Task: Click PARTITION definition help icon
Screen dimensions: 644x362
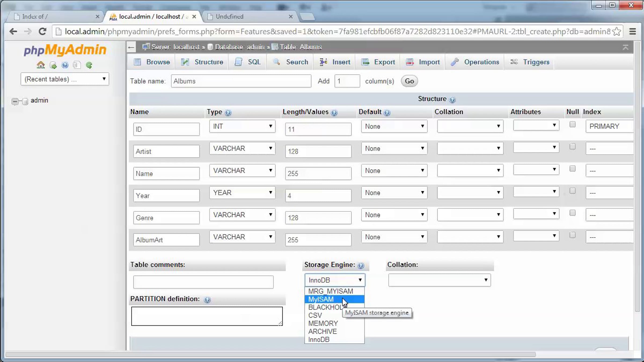Action: [207, 300]
